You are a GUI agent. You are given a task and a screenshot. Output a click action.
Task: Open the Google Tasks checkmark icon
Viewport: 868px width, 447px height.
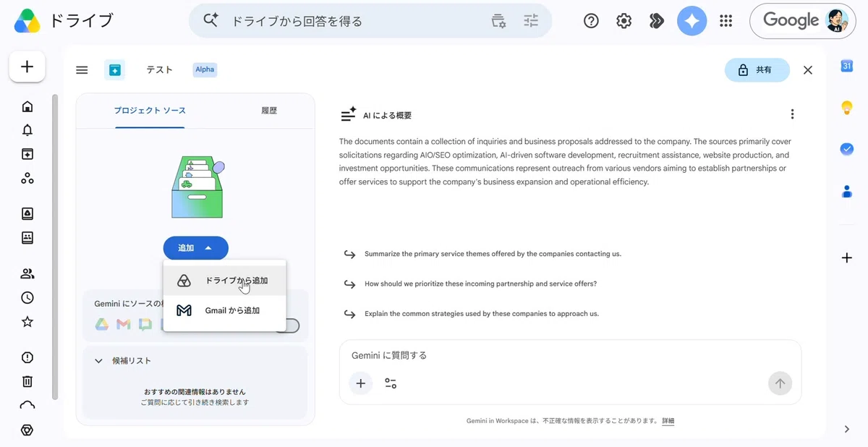tap(847, 148)
